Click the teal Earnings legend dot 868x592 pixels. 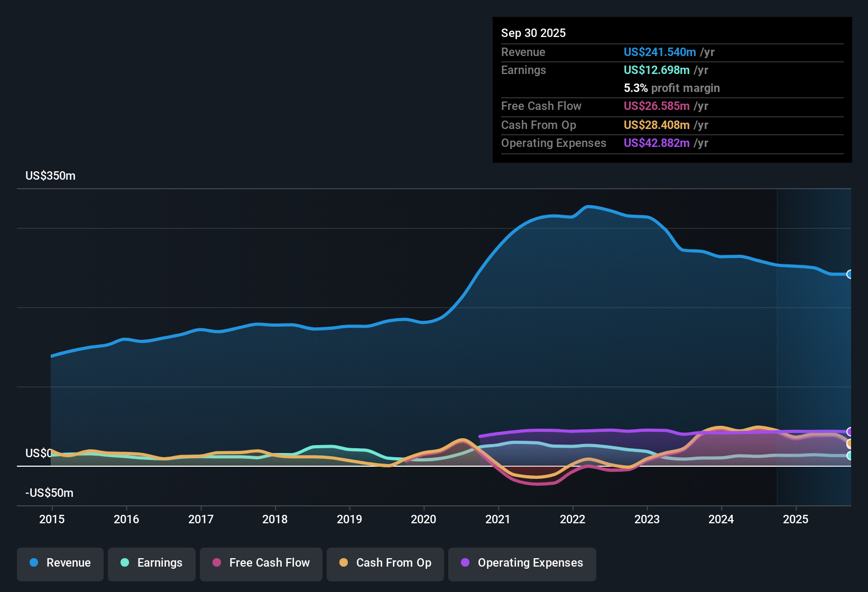[125, 562]
